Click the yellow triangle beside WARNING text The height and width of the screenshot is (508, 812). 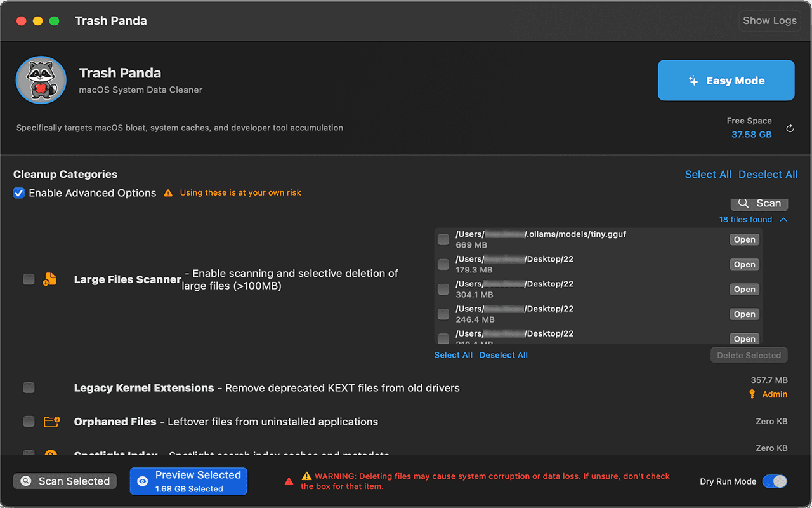click(306, 476)
